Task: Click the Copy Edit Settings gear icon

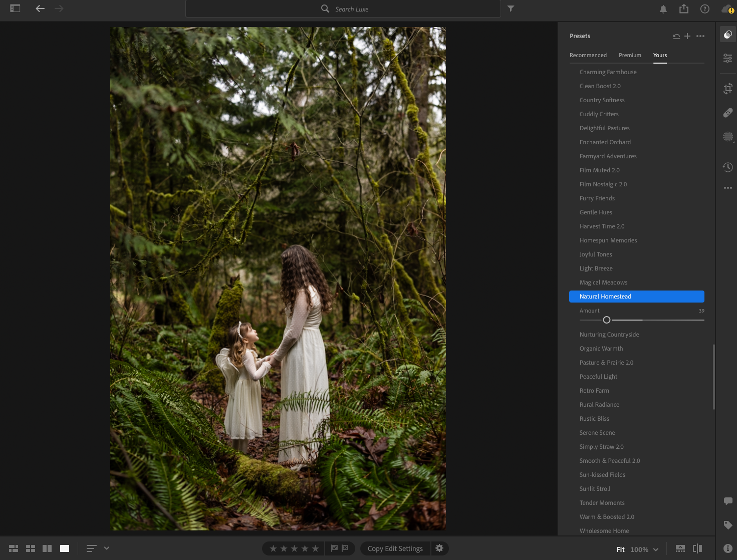Action: [439, 548]
